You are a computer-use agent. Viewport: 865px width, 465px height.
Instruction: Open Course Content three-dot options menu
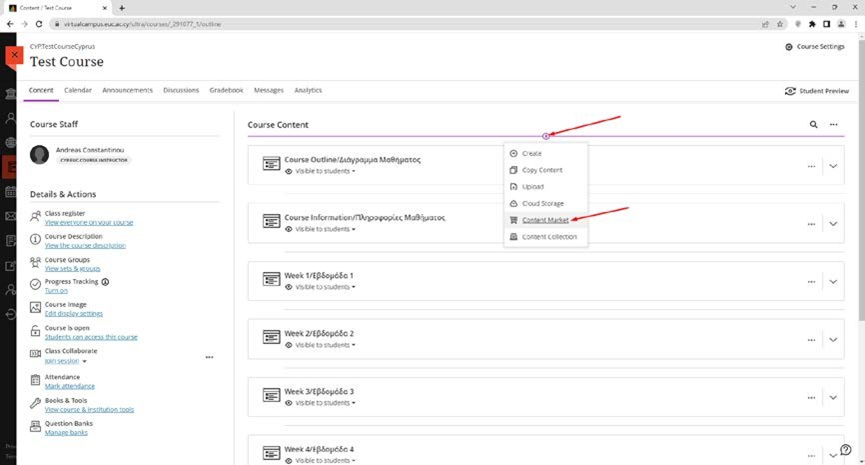pos(833,125)
